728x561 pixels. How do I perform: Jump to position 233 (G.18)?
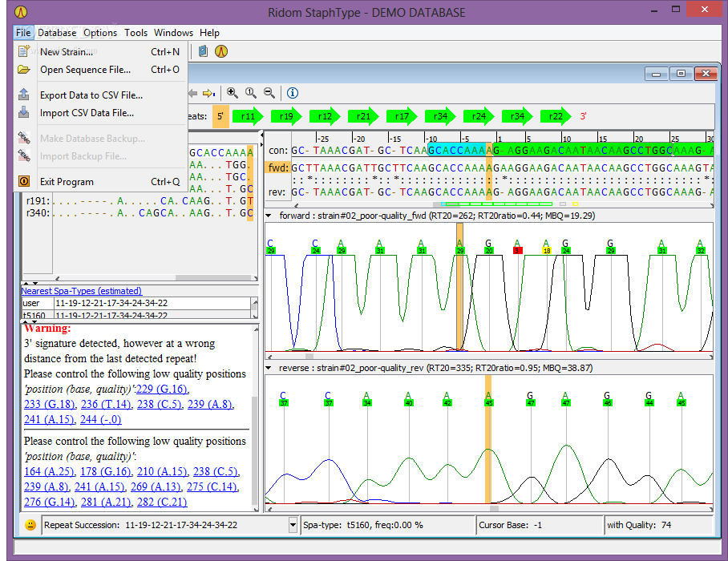(x=50, y=404)
